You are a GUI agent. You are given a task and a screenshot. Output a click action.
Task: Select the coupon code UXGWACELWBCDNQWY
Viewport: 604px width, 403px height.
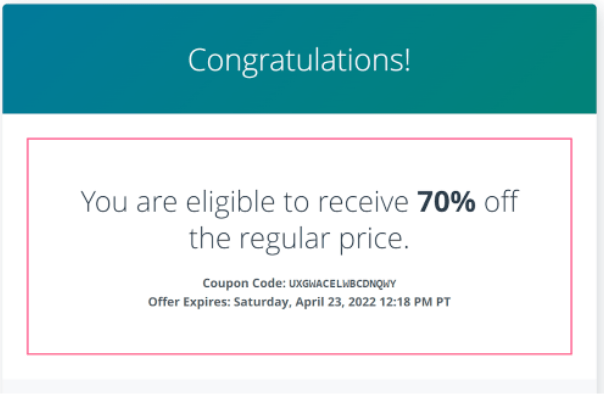342,284
